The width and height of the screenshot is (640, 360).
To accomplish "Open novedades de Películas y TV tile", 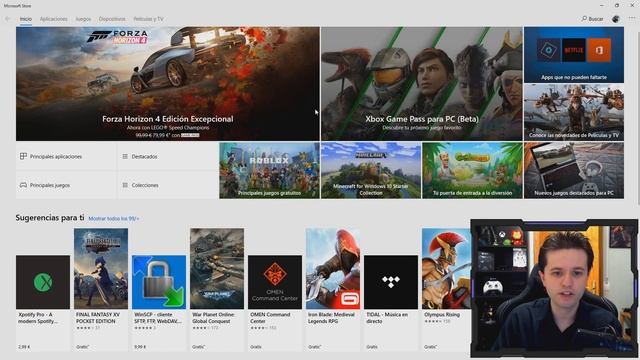I will pyautogui.click(x=574, y=112).
